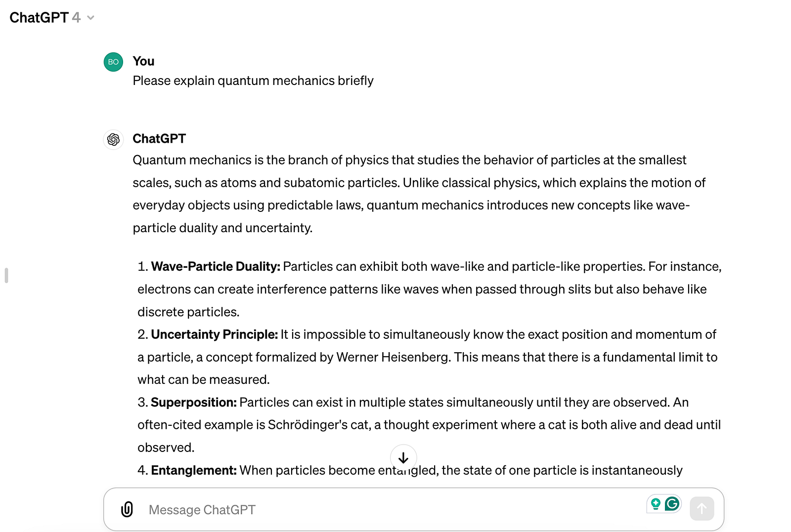This screenshot has width=791, height=532.
Task: Jump to bottom with the down-arrow button
Action: point(403,457)
